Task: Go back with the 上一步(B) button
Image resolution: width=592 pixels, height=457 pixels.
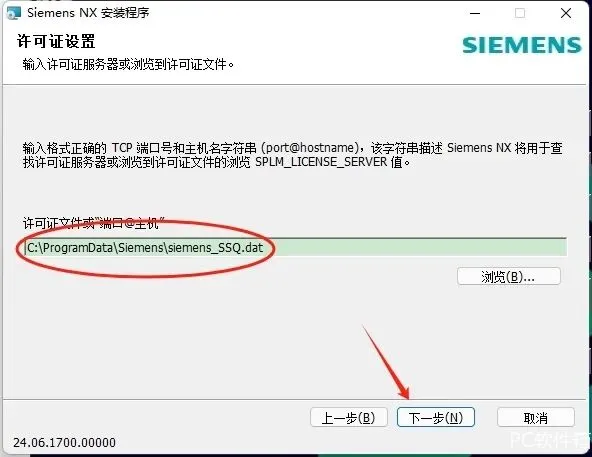Action: click(x=348, y=418)
